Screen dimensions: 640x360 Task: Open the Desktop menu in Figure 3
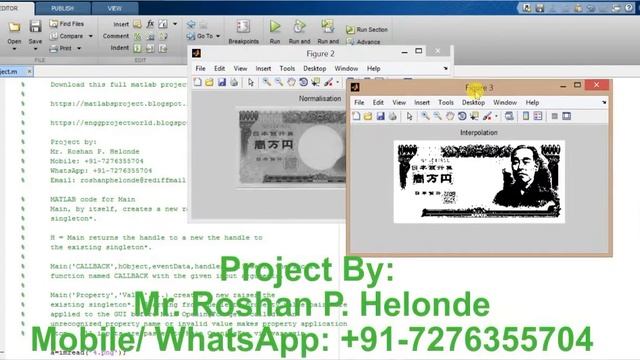473,102
